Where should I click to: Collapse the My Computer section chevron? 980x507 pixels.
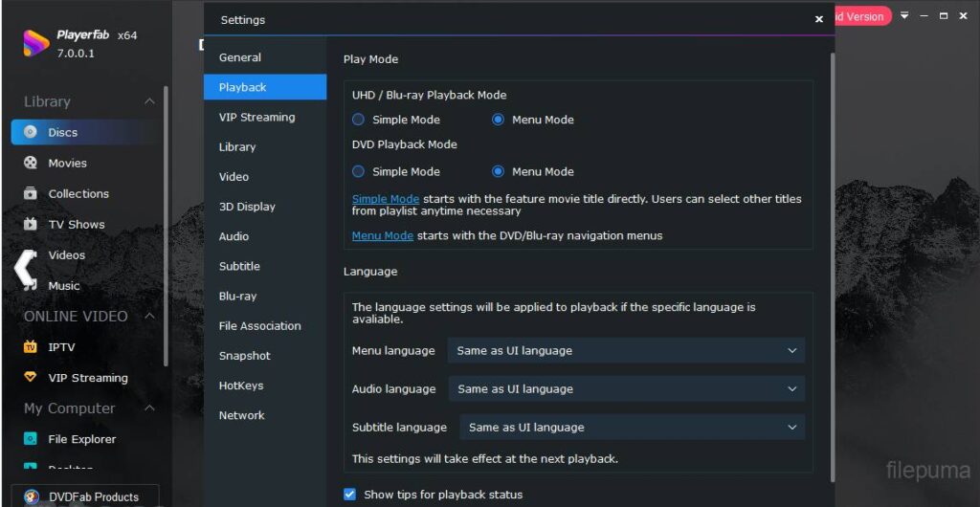[150, 408]
